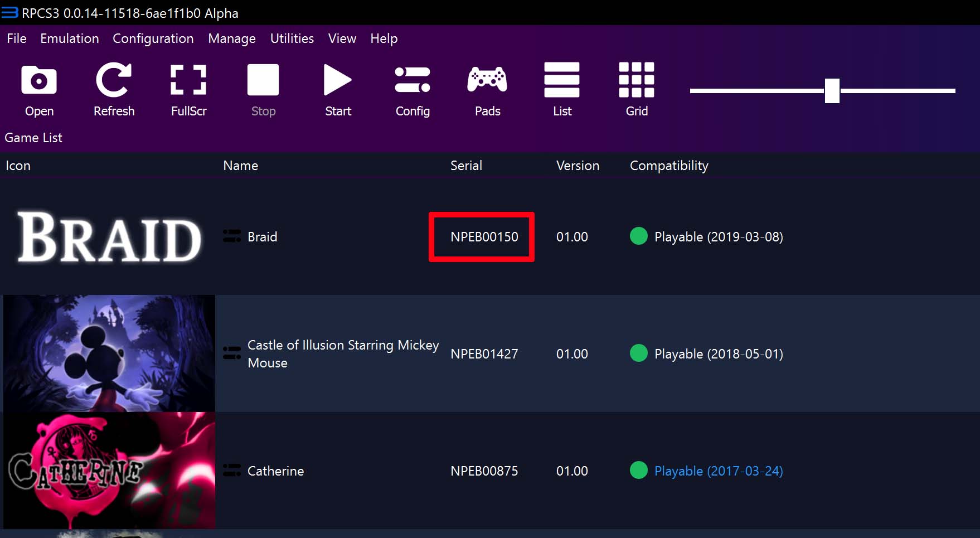Screen dimensions: 980x538
Task: Click the Game List panel title
Action: point(33,138)
